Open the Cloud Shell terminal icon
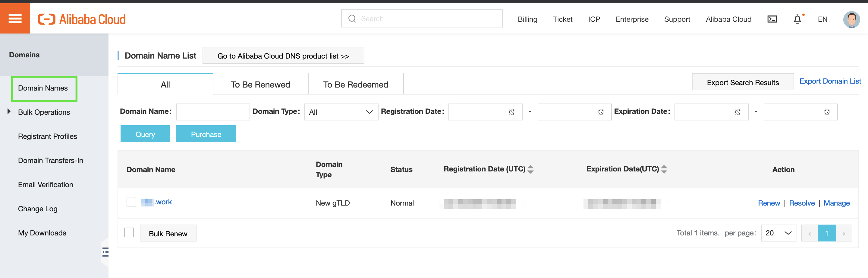This screenshot has height=278, width=868. click(x=772, y=19)
